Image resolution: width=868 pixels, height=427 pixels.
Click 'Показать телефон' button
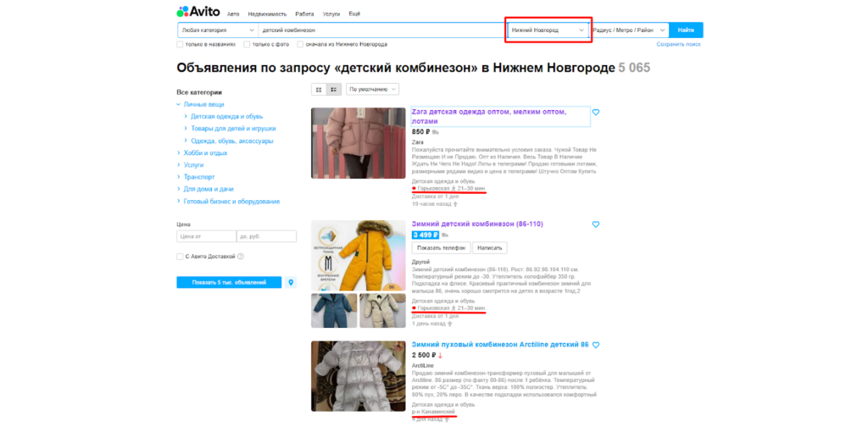(441, 247)
